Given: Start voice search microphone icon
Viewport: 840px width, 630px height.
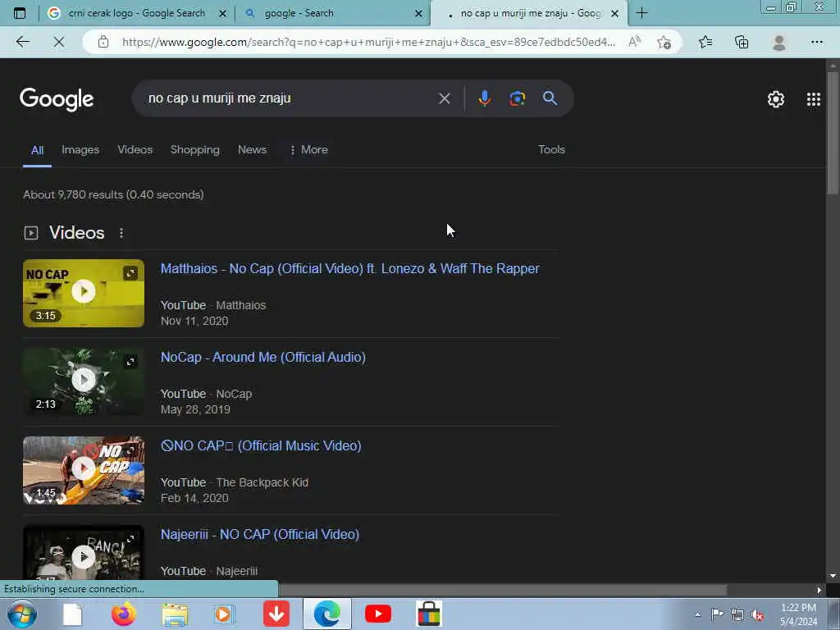Looking at the screenshot, I should (x=484, y=98).
